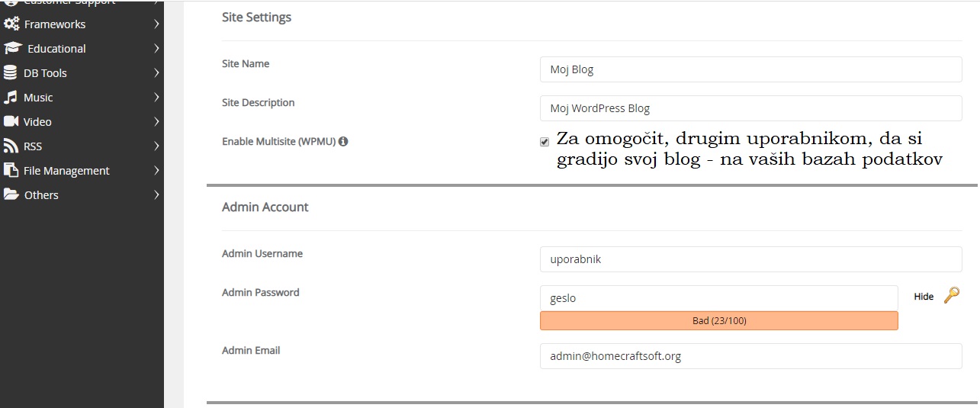Image resolution: width=980 pixels, height=408 pixels.
Task: Click the DB Tools database icon
Action: (11, 73)
